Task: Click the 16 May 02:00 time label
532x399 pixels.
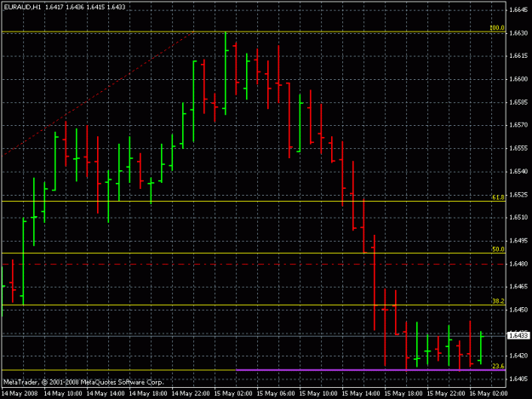Action: pos(489,394)
